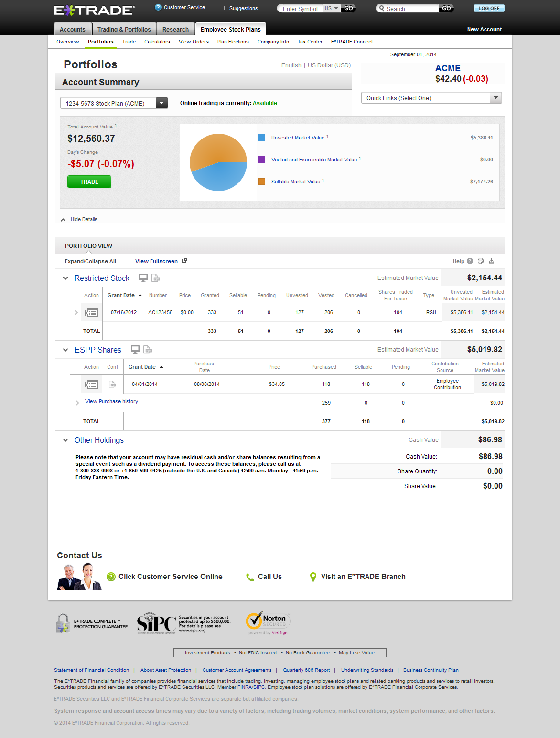This screenshot has width=560, height=738.
Task: Open Help via the question mark icon
Action: 470,261
